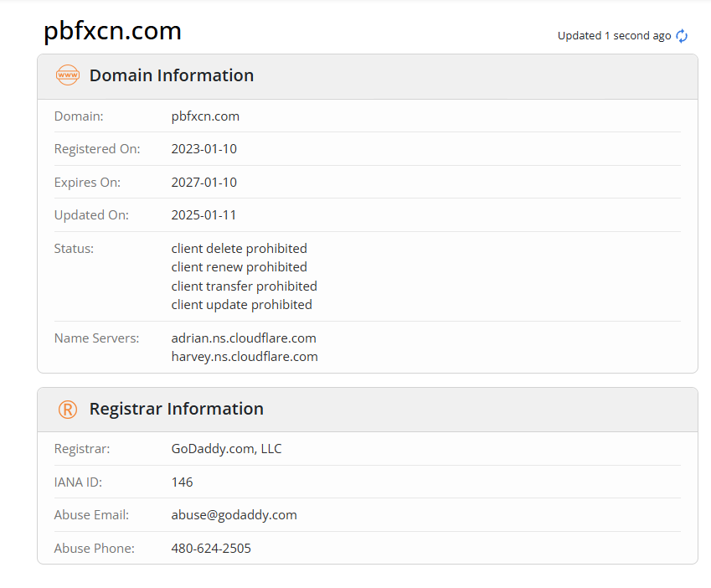Click adrian.ns.cloudflare.com name server
This screenshot has height=588, width=711.
coord(244,338)
